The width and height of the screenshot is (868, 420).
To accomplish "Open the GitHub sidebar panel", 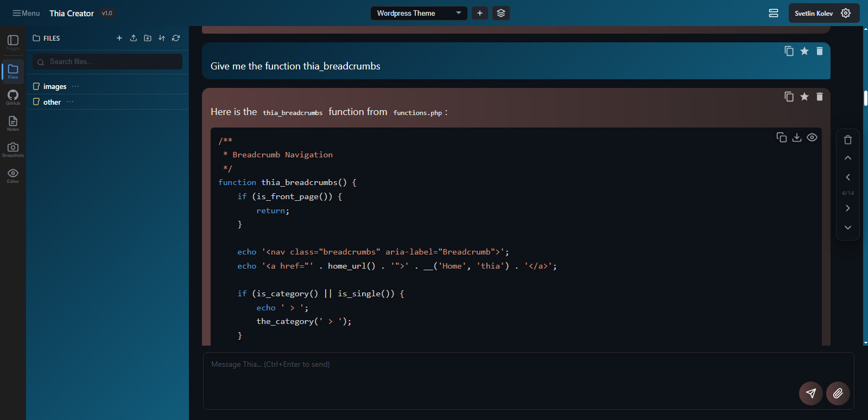I will pyautogui.click(x=13, y=97).
